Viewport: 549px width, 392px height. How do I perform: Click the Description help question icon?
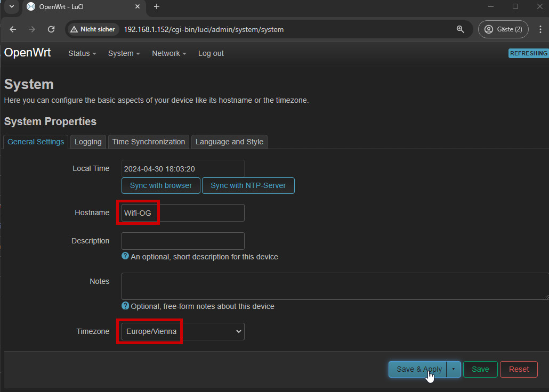point(125,256)
